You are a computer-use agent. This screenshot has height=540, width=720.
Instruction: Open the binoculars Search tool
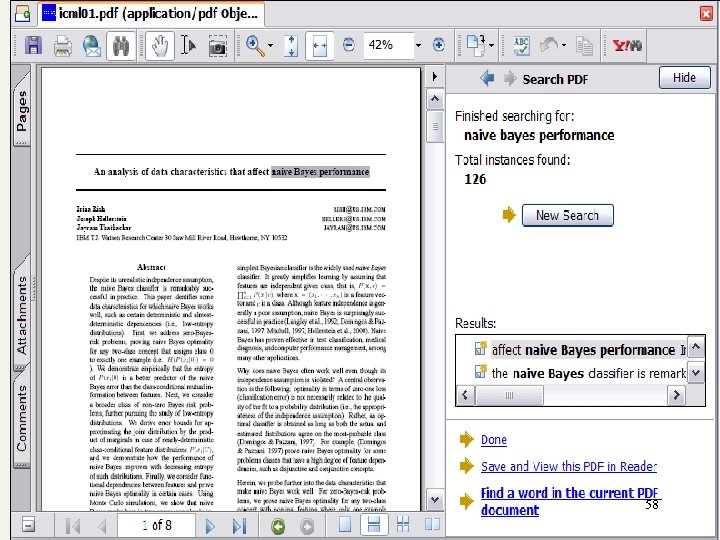click(x=122, y=46)
